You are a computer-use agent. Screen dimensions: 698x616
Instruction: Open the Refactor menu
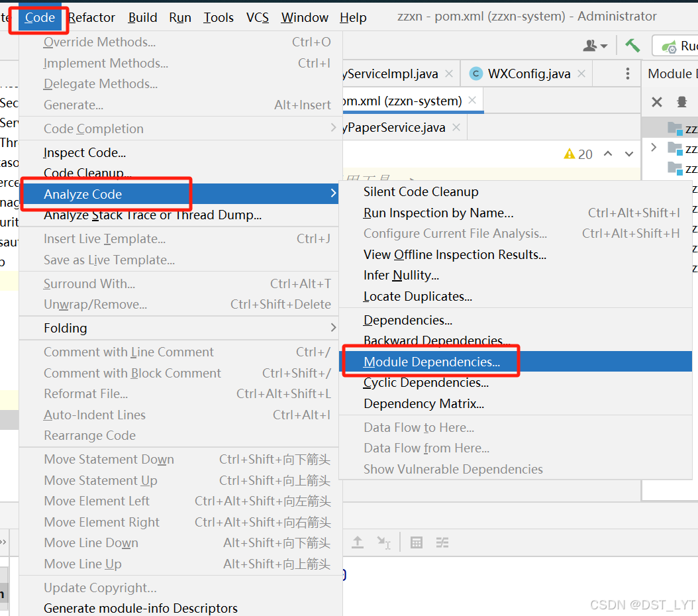point(91,17)
